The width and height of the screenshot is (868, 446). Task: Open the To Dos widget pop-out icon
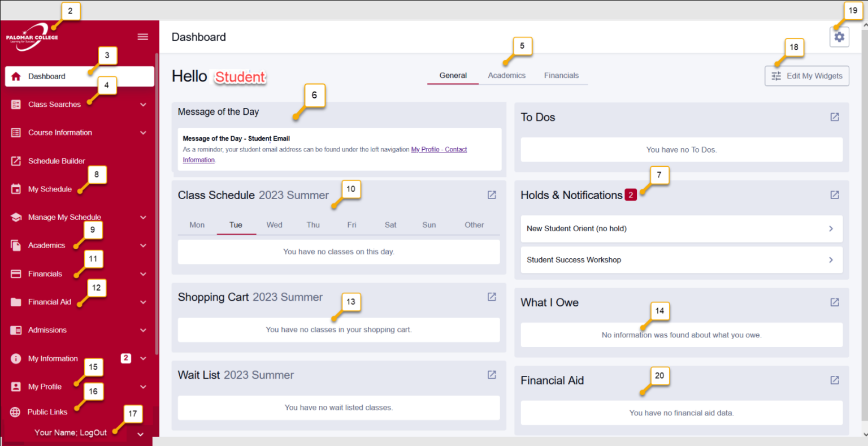click(834, 117)
